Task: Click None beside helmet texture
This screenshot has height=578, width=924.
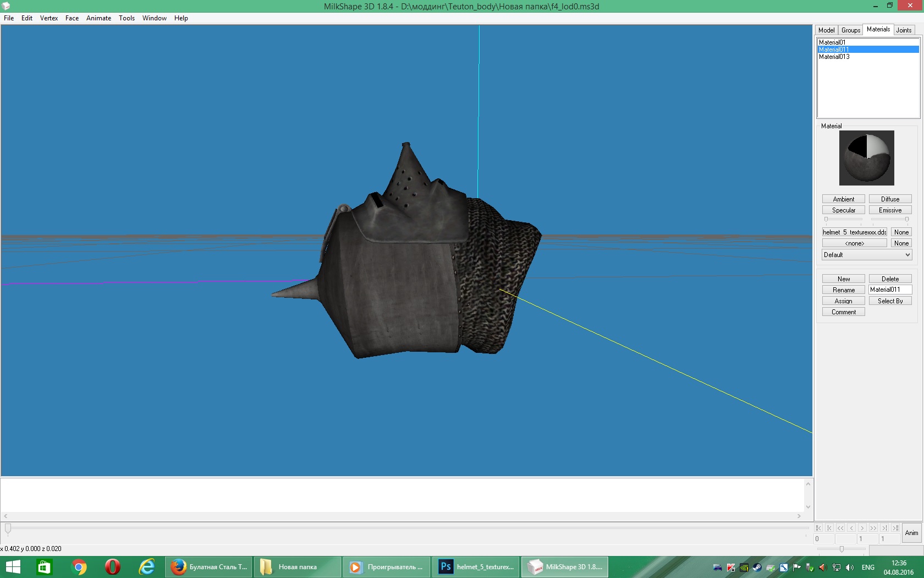Action: [x=901, y=232]
